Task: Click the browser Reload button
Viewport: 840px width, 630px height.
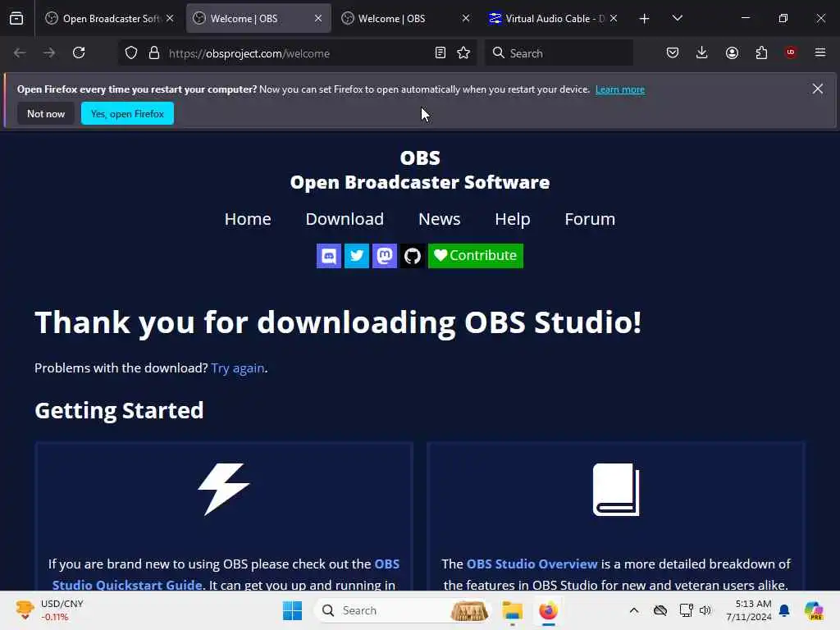Action: pyautogui.click(x=79, y=52)
